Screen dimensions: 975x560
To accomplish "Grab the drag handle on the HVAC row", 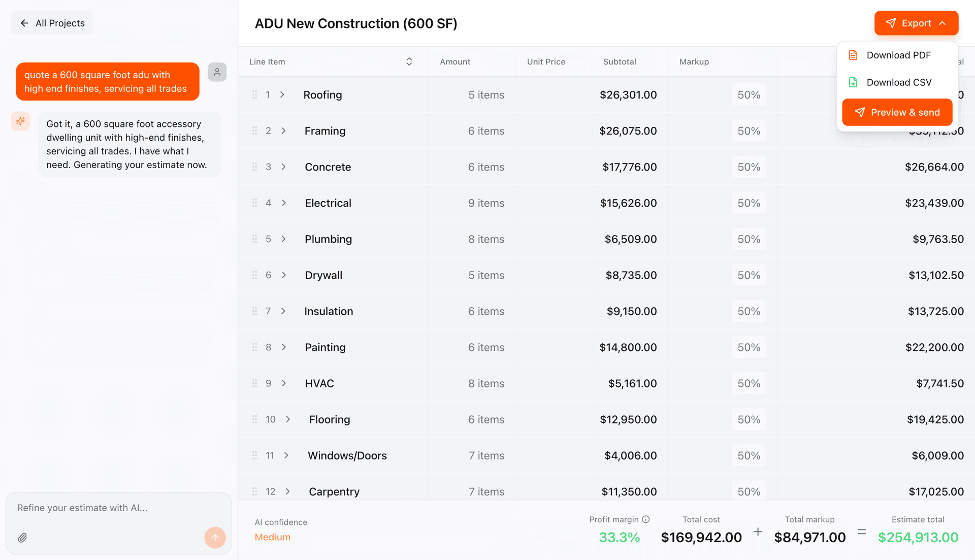I will pos(254,383).
